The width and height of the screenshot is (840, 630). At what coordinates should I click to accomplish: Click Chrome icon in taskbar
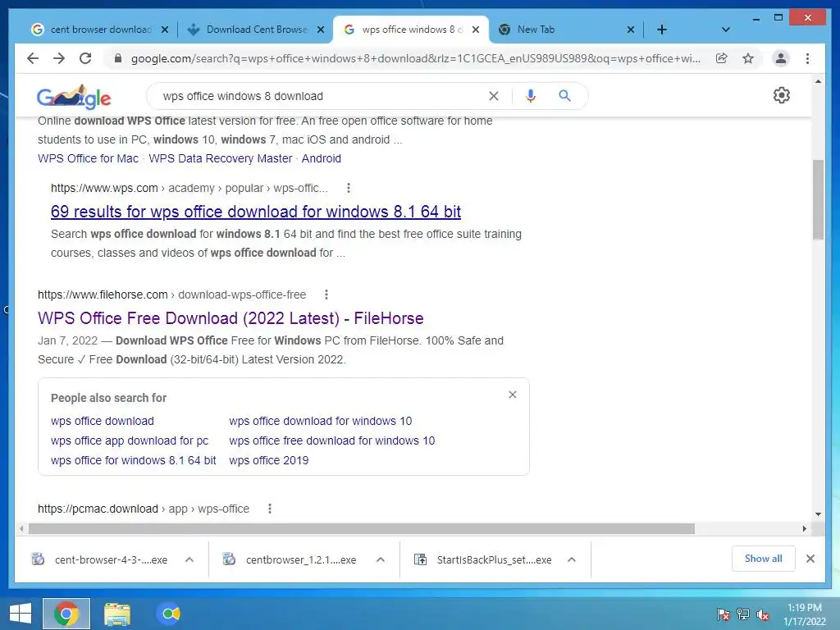tap(66, 614)
